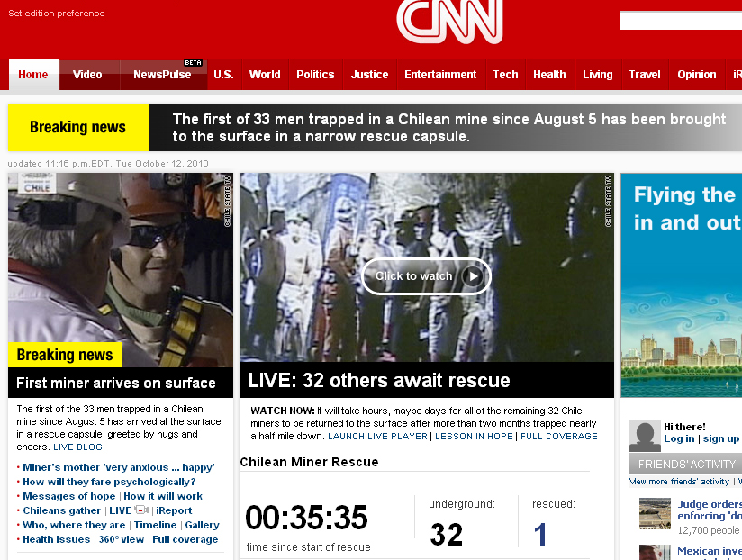Open the Tech section
Screen dimensions: 742x560
tap(506, 74)
